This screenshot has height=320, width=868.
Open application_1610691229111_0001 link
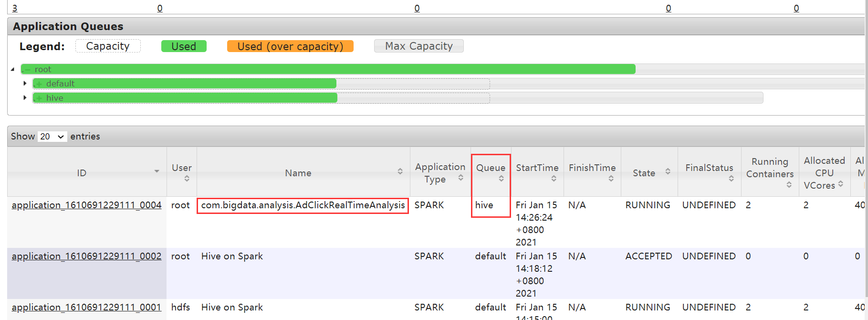click(x=86, y=307)
